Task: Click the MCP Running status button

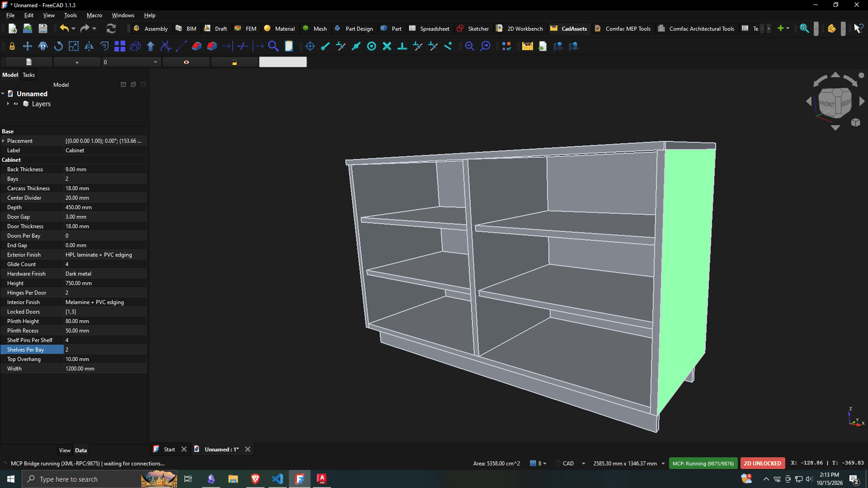Action: [x=703, y=464]
